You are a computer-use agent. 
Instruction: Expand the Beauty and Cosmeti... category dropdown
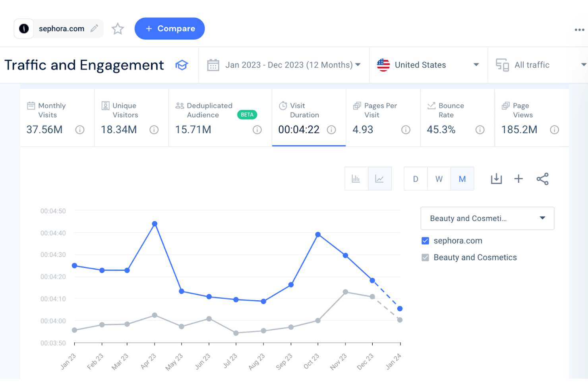(x=487, y=218)
